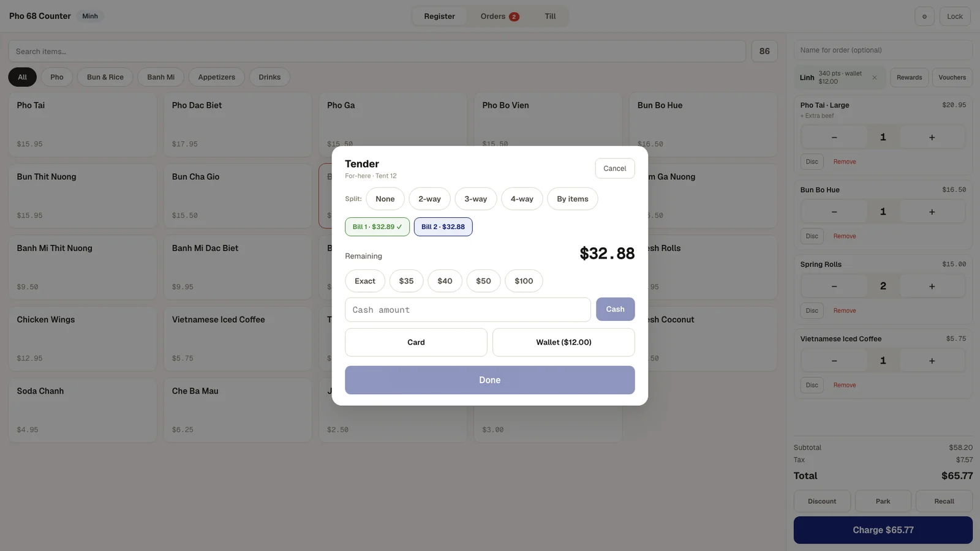
Task: Decrease cart Bun Bo Hue quantity with minus
Action: pyautogui.click(x=834, y=212)
